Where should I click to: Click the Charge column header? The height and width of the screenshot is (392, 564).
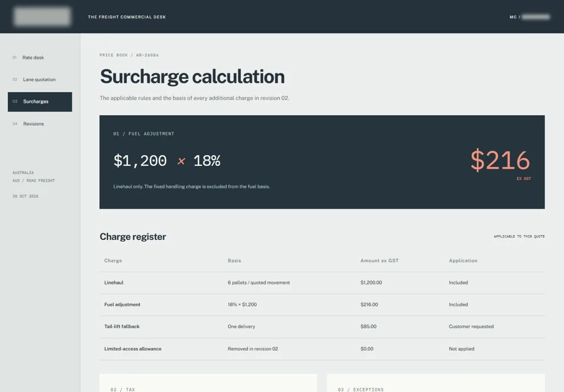113,260
